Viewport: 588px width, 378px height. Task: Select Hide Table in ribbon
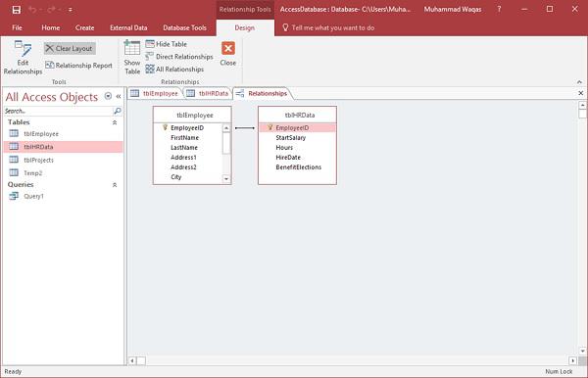[167, 44]
